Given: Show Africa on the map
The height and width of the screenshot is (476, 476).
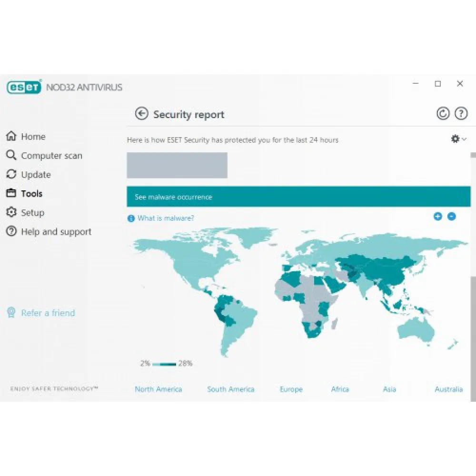Looking at the screenshot, I should coord(340,389).
